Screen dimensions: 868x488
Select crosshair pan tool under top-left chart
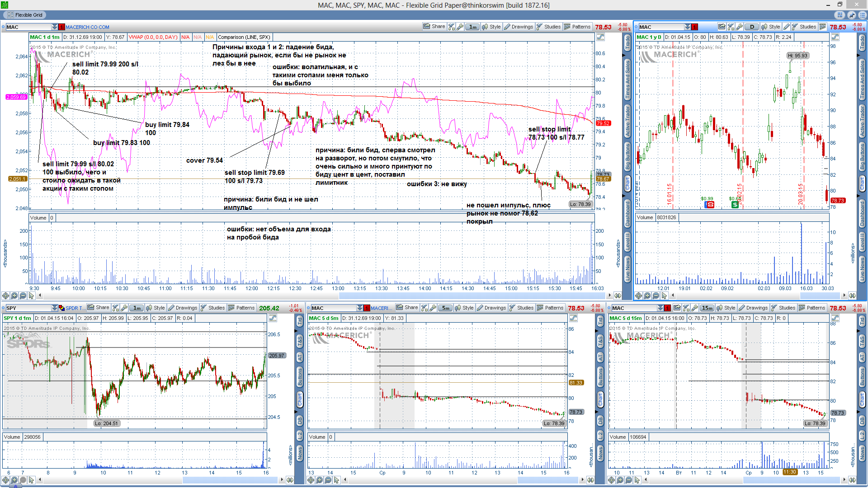(5, 296)
